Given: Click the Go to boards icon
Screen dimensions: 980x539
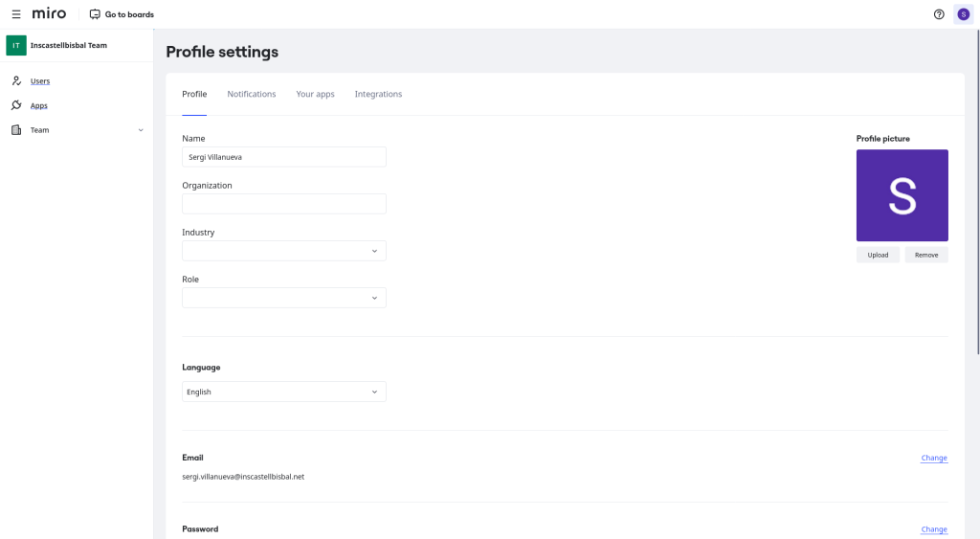Looking at the screenshot, I should [x=95, y=14].
